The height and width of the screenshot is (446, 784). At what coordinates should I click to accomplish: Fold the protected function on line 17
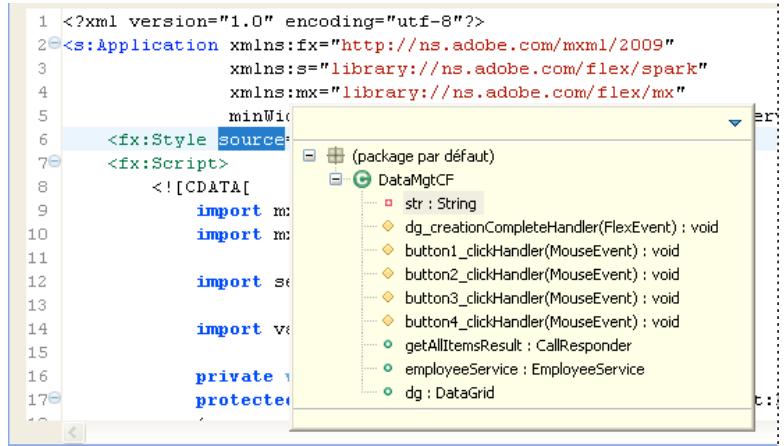pyautogui.click(x=54, y=398)
